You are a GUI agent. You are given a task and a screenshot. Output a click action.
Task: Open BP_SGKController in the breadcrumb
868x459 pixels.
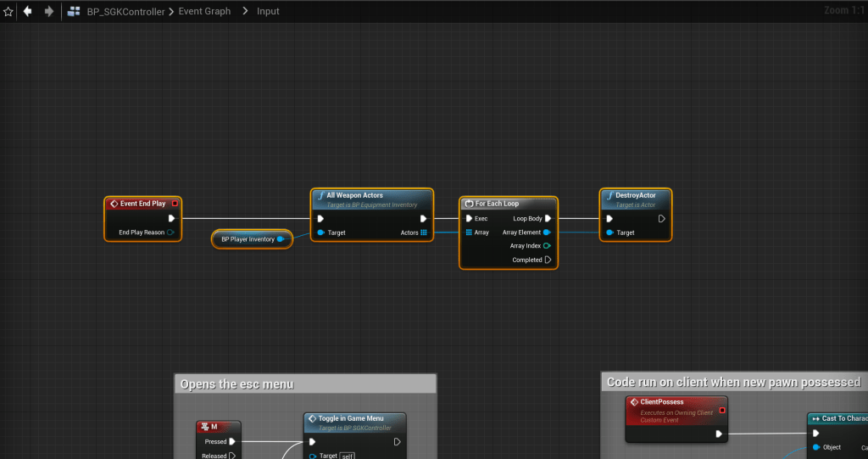[125, 12]
